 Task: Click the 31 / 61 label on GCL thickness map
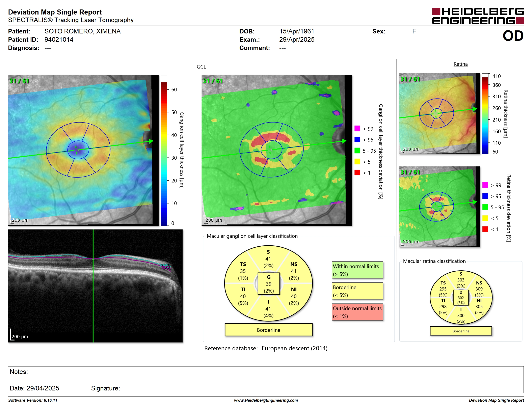pos(19,81)
